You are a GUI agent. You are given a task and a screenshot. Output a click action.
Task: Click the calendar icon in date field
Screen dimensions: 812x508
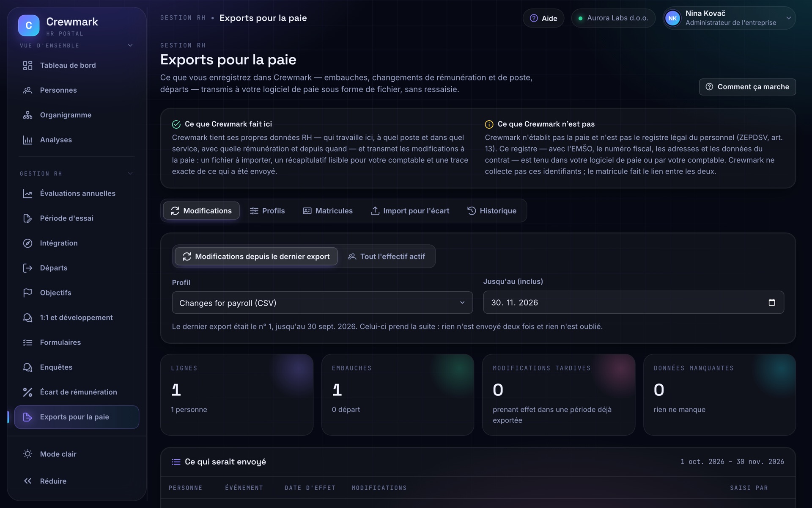tap(772, 302)
